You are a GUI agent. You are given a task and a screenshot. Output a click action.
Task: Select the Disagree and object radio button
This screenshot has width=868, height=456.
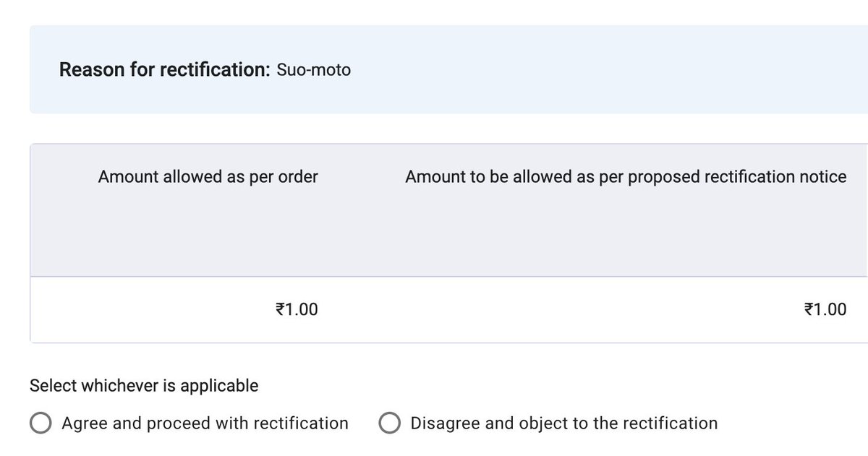[390, 423]
